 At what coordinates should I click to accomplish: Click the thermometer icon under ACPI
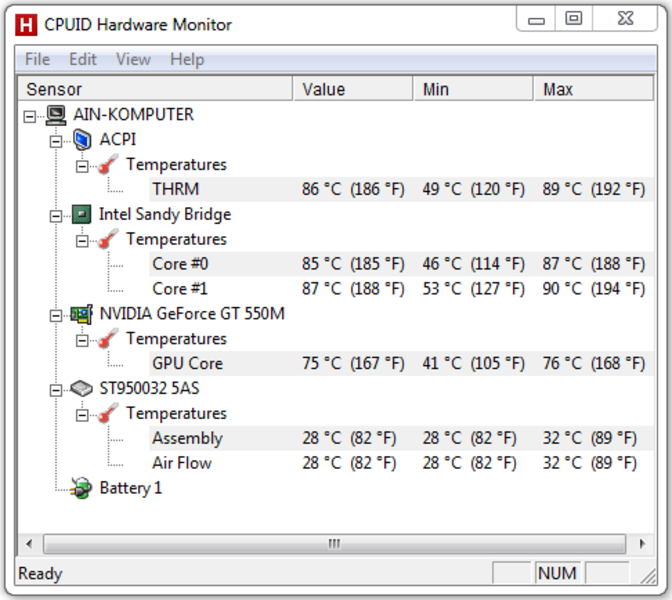[x=108, y=165]
